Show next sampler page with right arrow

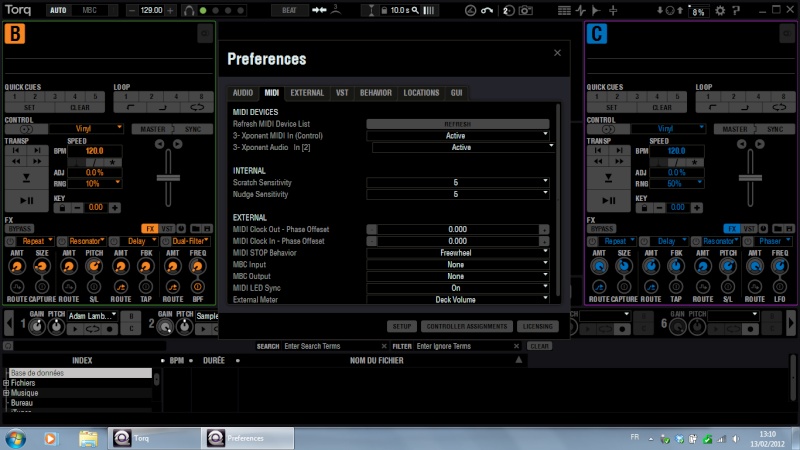791,323
